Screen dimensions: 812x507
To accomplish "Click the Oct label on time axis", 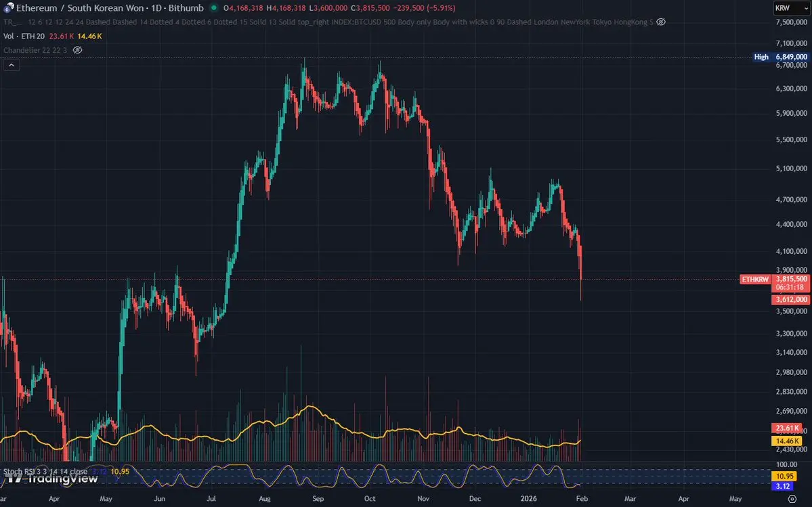I will click(370, 500).
